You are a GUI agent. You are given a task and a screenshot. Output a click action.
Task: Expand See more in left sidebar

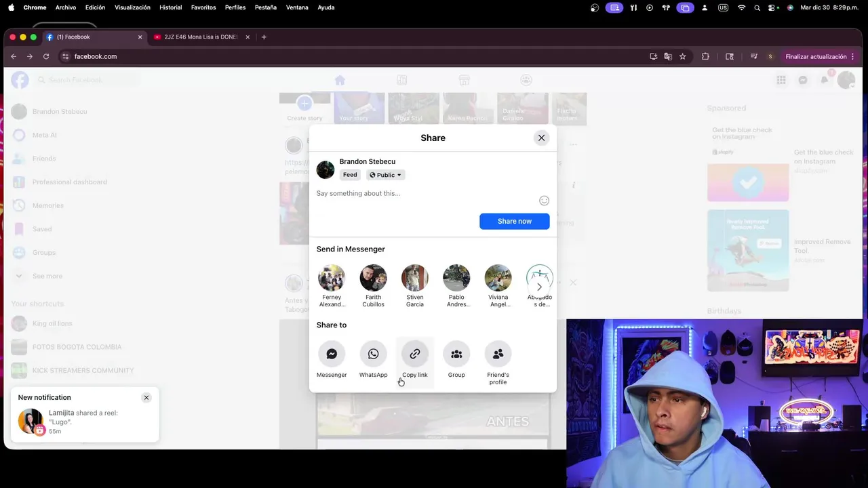tap(47, 276)
